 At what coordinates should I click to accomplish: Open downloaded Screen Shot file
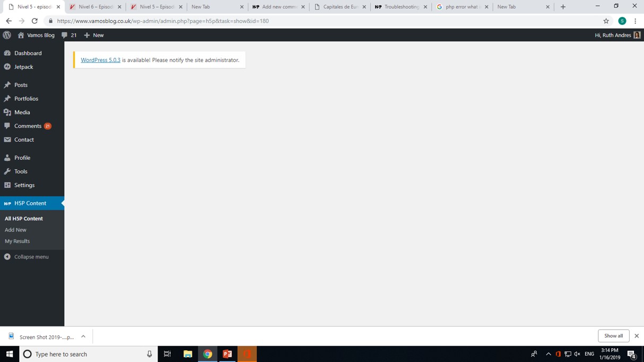(42, 337)
